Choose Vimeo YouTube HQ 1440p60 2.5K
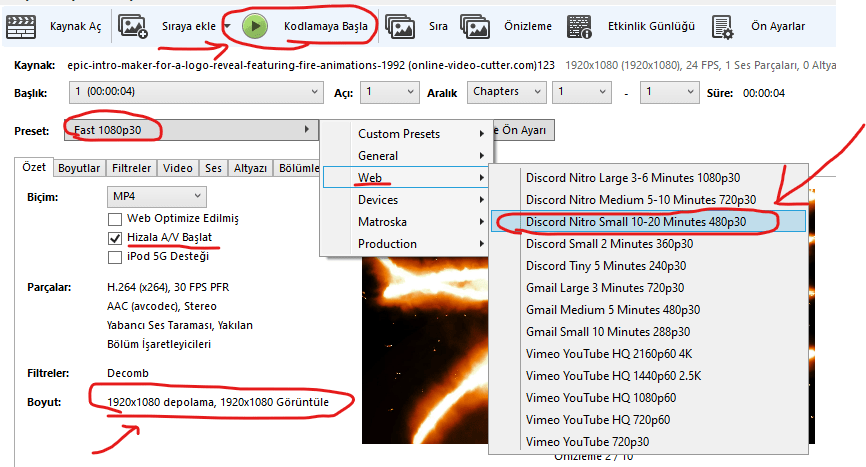The height and width of the screenshot is (467, 866). pos(648,376)
